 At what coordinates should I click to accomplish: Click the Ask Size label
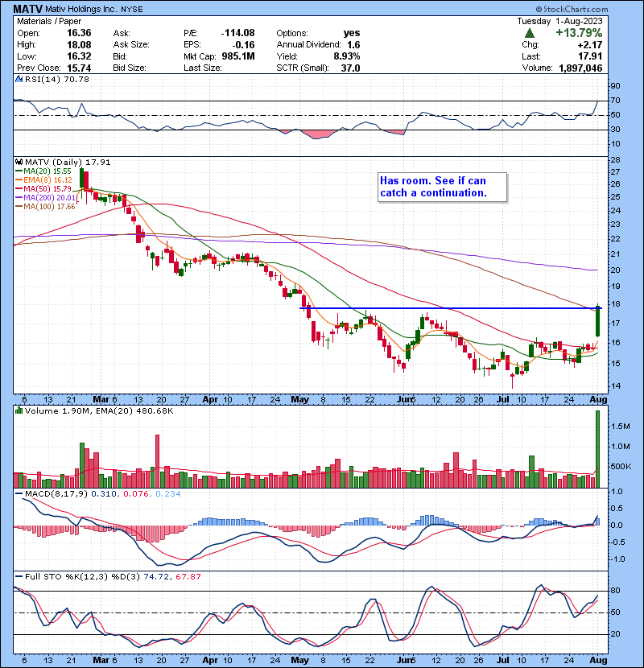tap(131, 45)
